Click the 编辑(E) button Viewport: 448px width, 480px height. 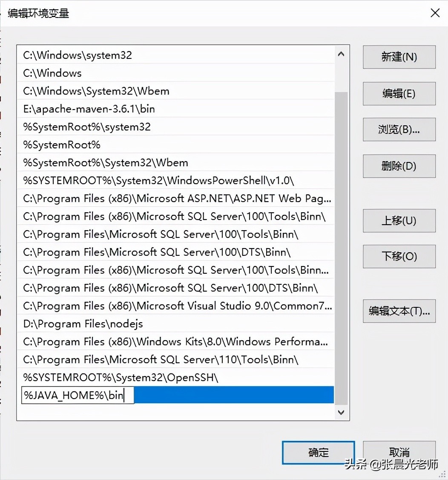[399, 93]
